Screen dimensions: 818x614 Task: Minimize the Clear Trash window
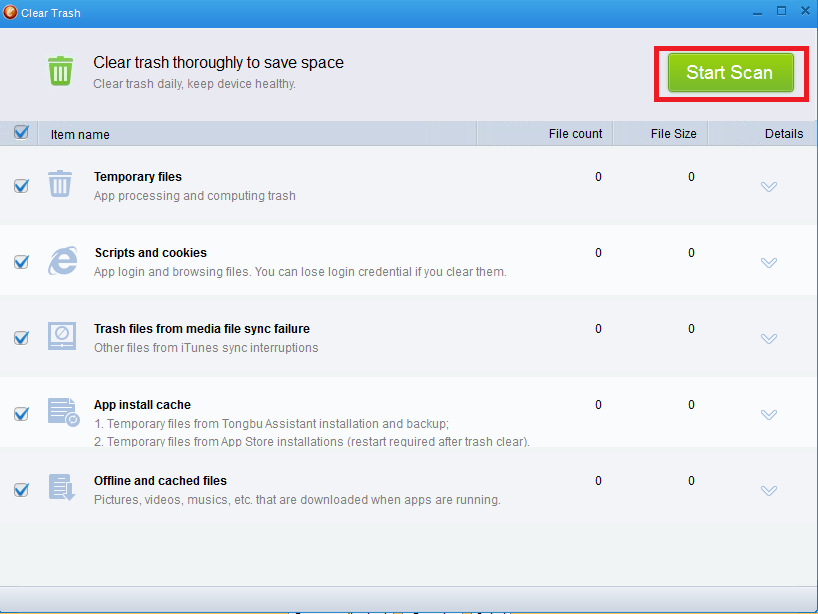pos(757,12)
